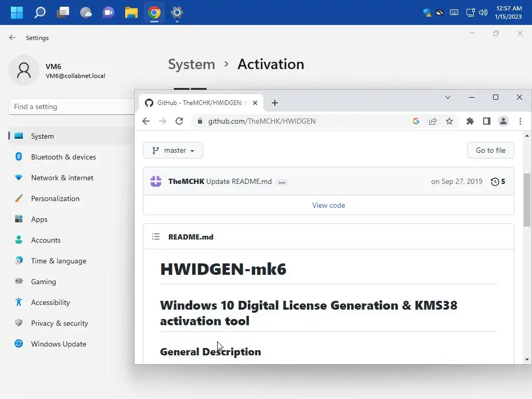
Task: Open Accessibility settings
Action: pos(50,302)
